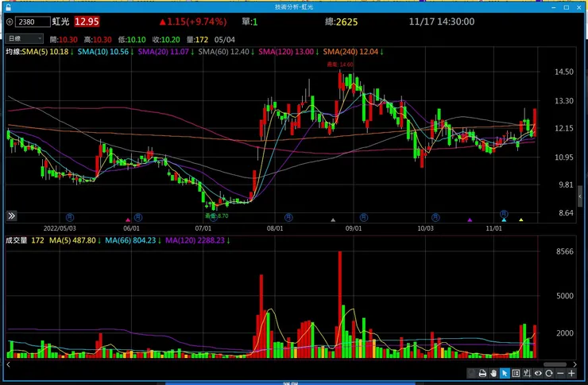Click the stock name 虹光
Screen dimensions: 588x385
(60, 21)
